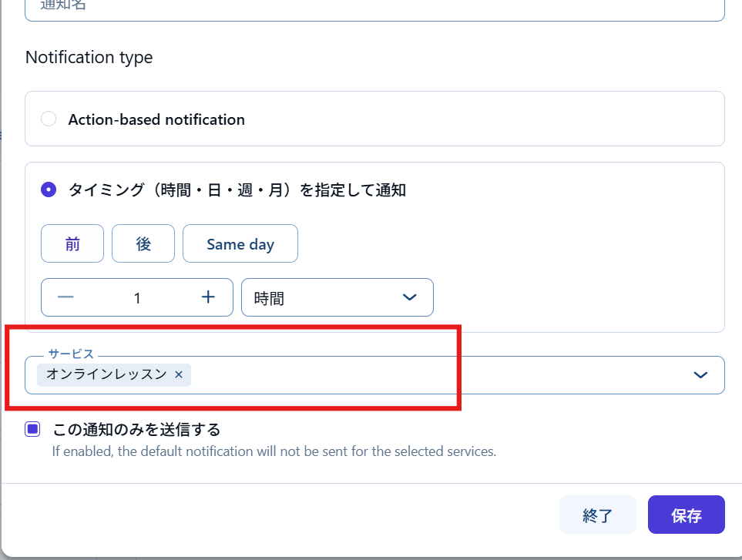This screenshot has height=560, width=742.
Task: Click the chevron arrow beside 時間
Action: point(410,297)
